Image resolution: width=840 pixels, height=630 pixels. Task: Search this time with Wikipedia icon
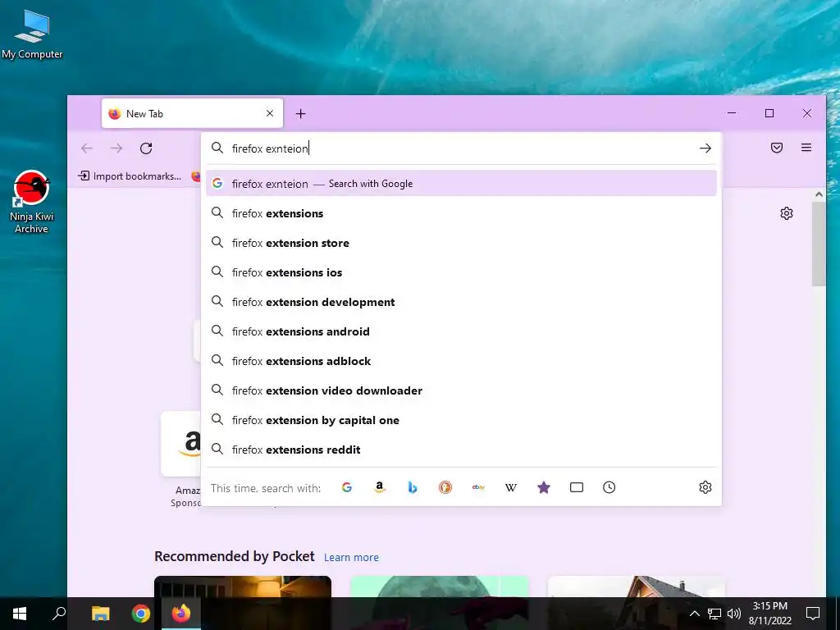pyautogui.click(x=510, y=487)
